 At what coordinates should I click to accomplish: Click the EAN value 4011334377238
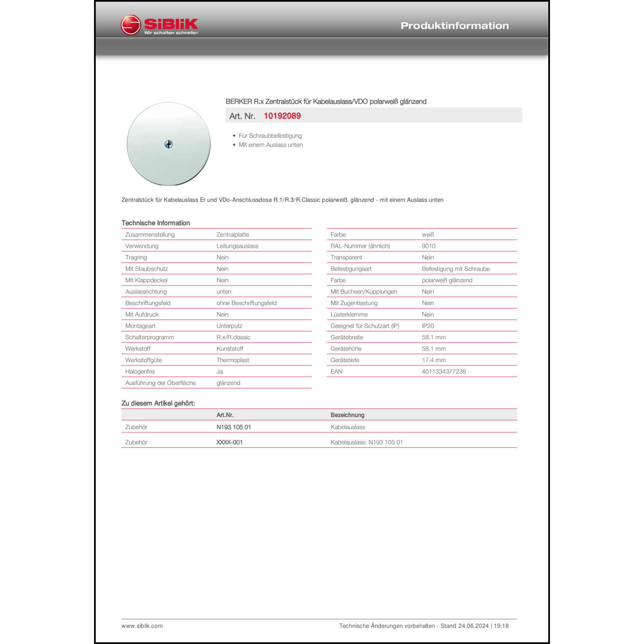point(444,372)
